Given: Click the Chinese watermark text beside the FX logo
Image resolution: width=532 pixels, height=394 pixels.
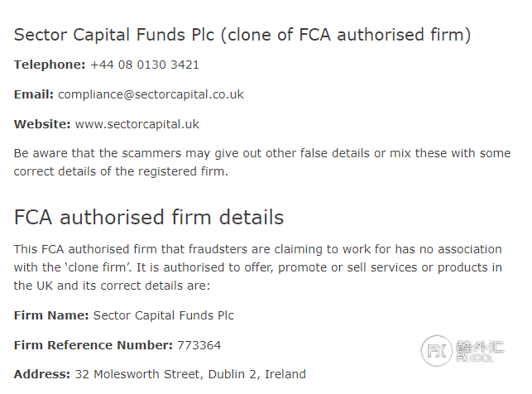Looking at the screenshot, I should [480, 348].
